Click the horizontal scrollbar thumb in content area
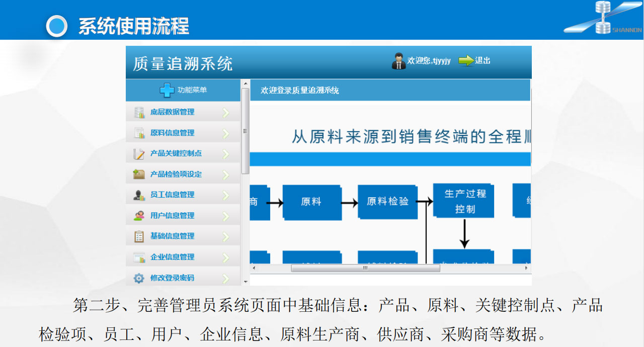The width and height of the screenshot is (644, 347). pyautogui.click(x=365, y=269)
